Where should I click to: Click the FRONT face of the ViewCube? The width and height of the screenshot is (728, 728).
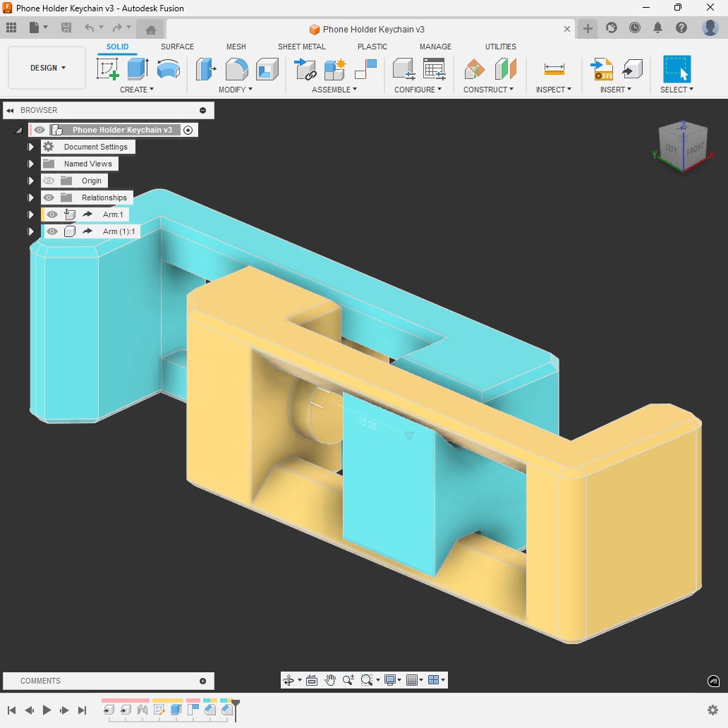coord(695,151)
